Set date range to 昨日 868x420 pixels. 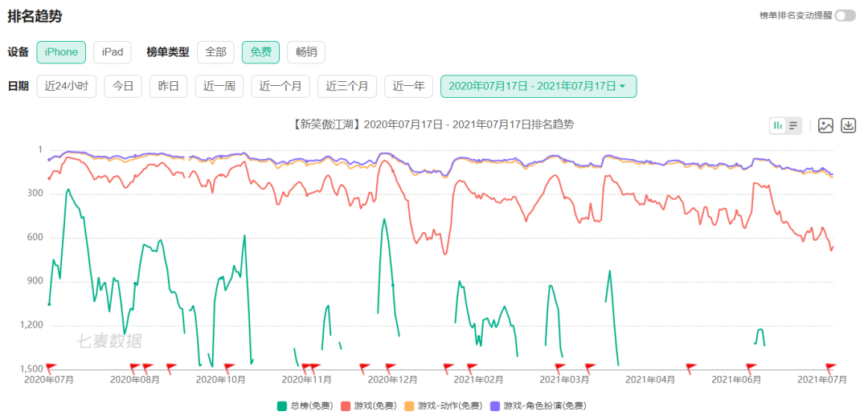click(x=168, y=86)
